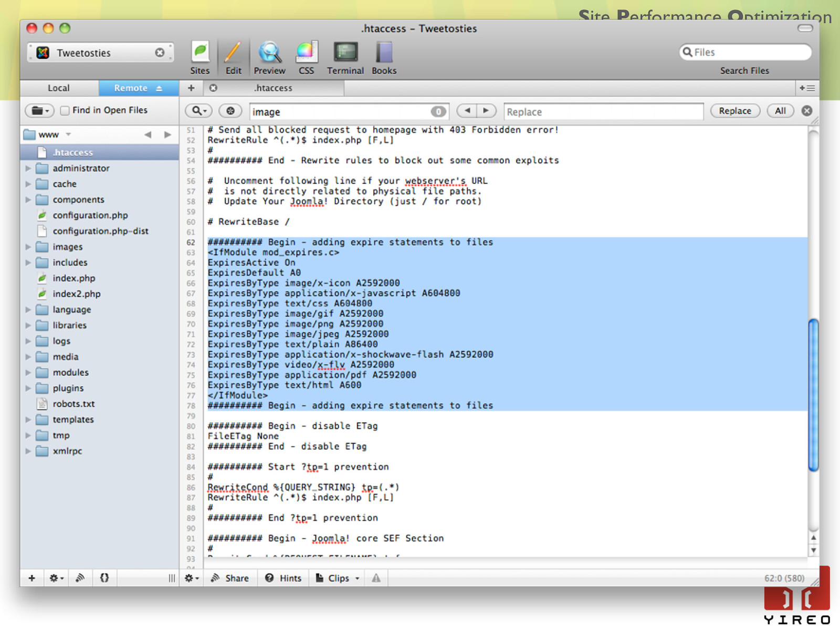The image size is (840, 630).
Task: Click the sidebar publish icon
Action: pyautogui.click(x=80, y=578)
